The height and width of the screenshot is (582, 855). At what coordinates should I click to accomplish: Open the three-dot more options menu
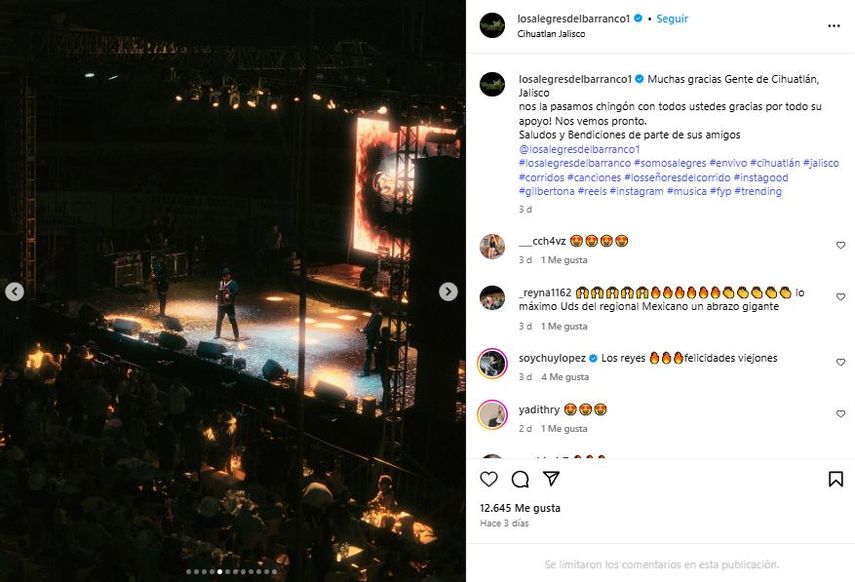click(834, 26)
